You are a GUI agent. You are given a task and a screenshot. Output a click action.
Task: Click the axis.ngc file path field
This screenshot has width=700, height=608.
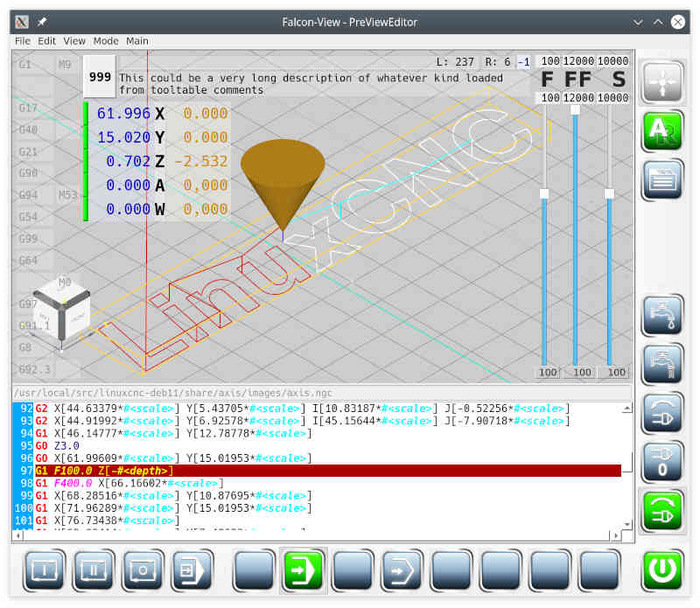pyautogui.click(x=321, y=393)
